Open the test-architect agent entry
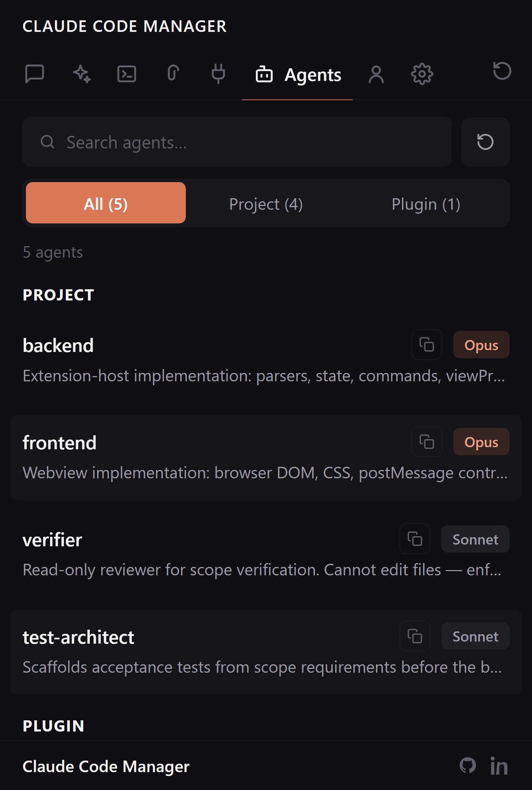Viewport: 532px width, 790px height. click(266, 652)
